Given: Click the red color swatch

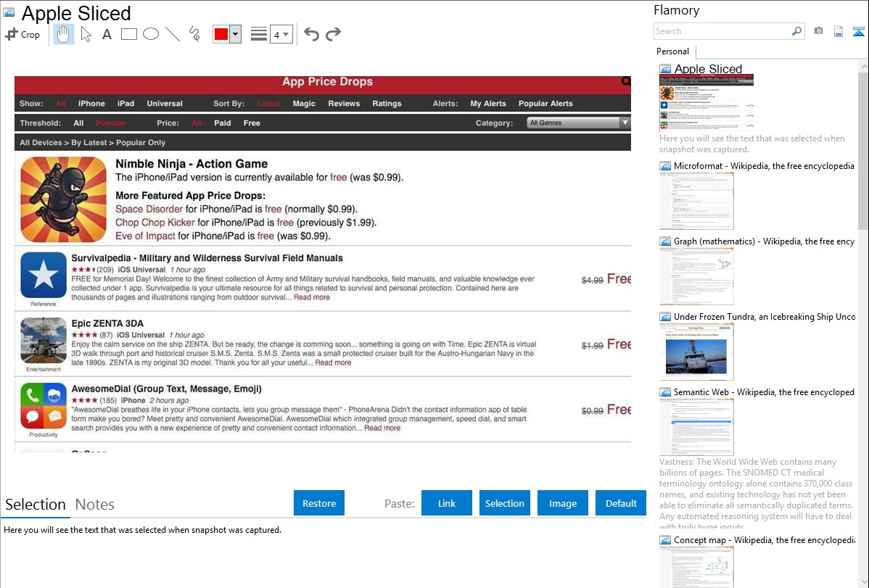Looking at the screenshot, I should 221,34.
